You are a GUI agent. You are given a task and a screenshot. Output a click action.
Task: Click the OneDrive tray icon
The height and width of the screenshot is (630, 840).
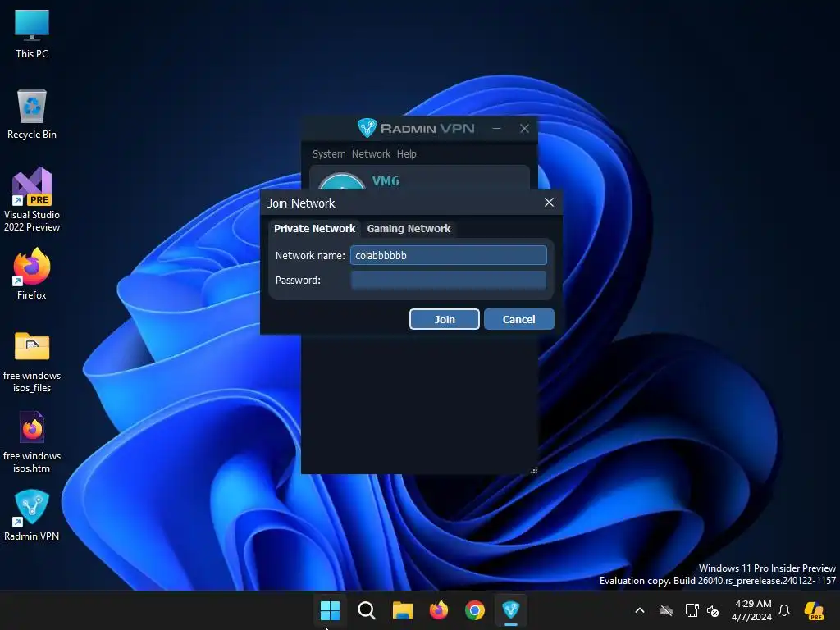click(666, 610)
